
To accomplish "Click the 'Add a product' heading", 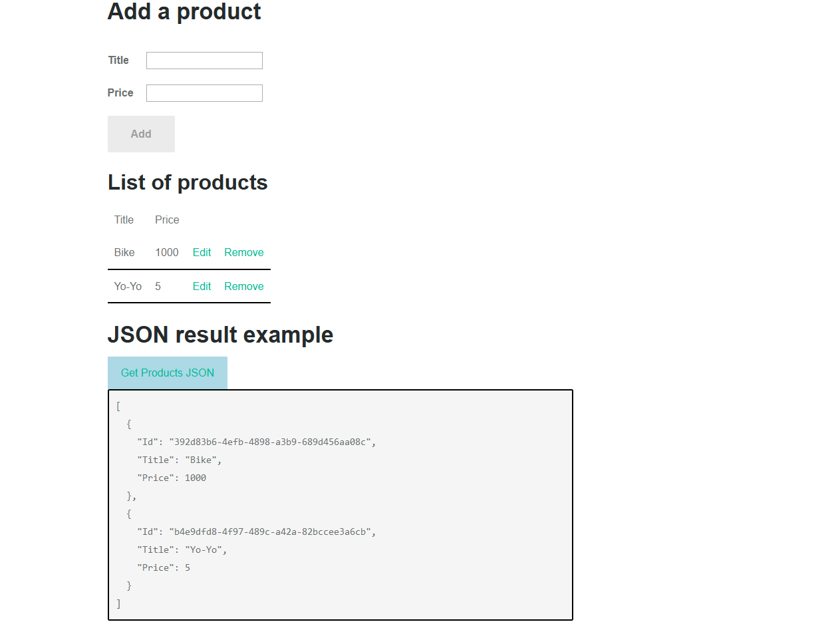I will pos(184,12).
